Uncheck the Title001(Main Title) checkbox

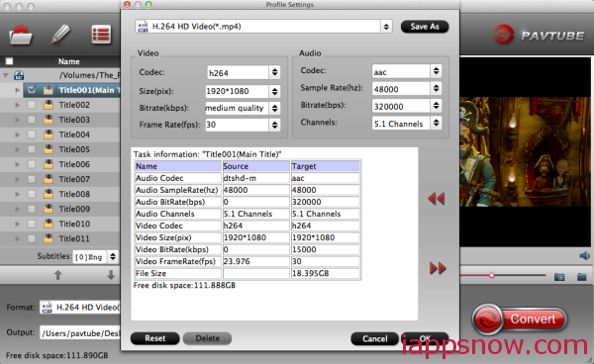pyautogui.click(x=32, y=90)
